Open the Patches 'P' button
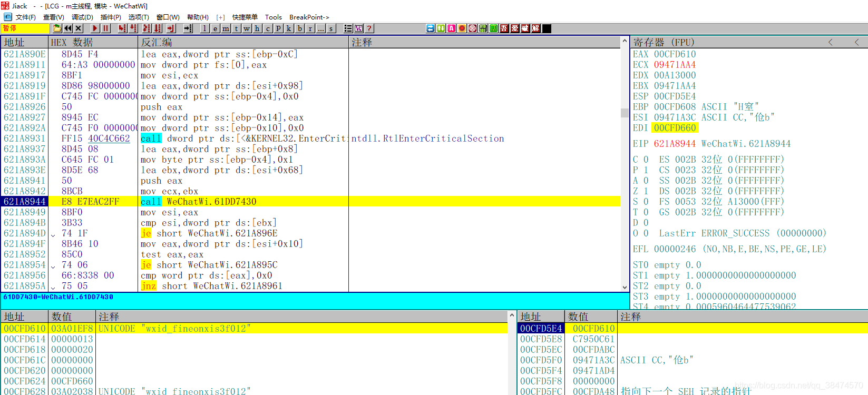 coord(278,28)
